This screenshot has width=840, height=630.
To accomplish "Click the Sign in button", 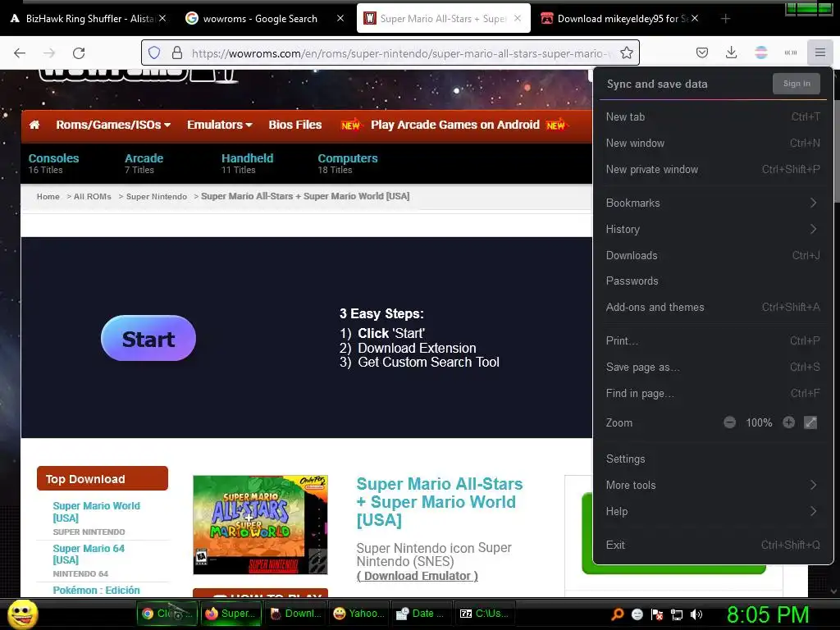I will click(x=796, y=84).
